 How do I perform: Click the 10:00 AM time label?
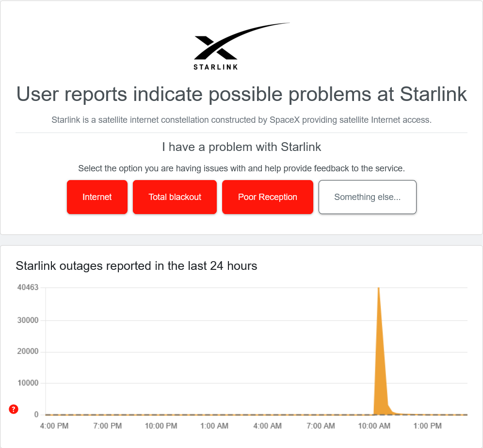pos(373,426)
